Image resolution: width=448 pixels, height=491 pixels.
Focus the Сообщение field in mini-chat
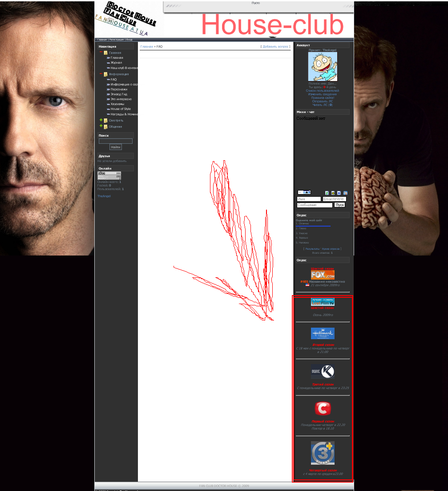[315, 205]
